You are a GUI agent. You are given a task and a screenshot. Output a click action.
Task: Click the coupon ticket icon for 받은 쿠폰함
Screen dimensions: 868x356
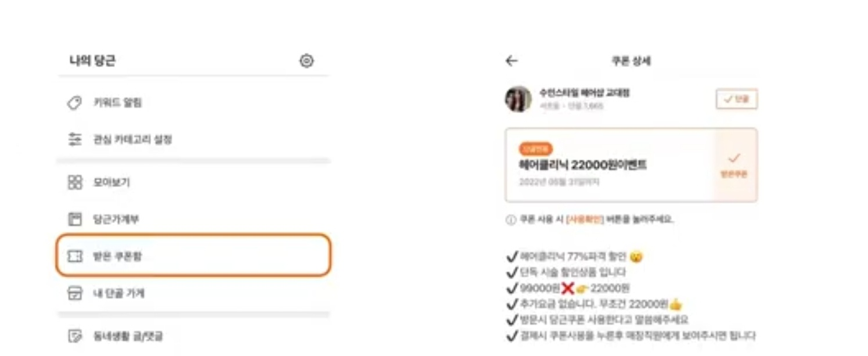pos(74,256)
